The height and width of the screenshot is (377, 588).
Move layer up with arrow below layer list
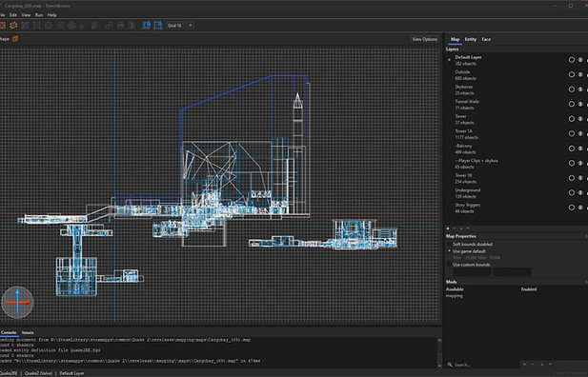pyautogui.click(x=461, y=228)
